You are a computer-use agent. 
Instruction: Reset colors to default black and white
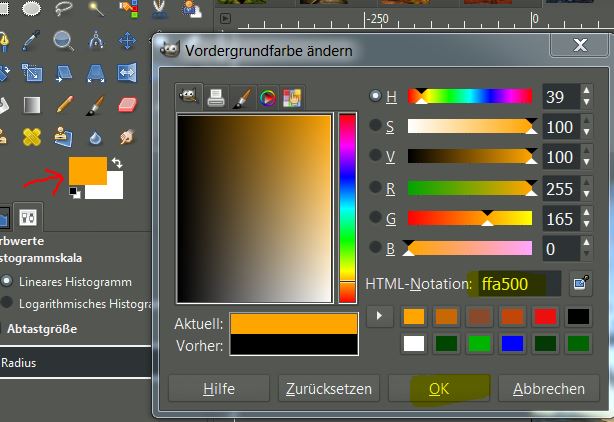[74, 192]
